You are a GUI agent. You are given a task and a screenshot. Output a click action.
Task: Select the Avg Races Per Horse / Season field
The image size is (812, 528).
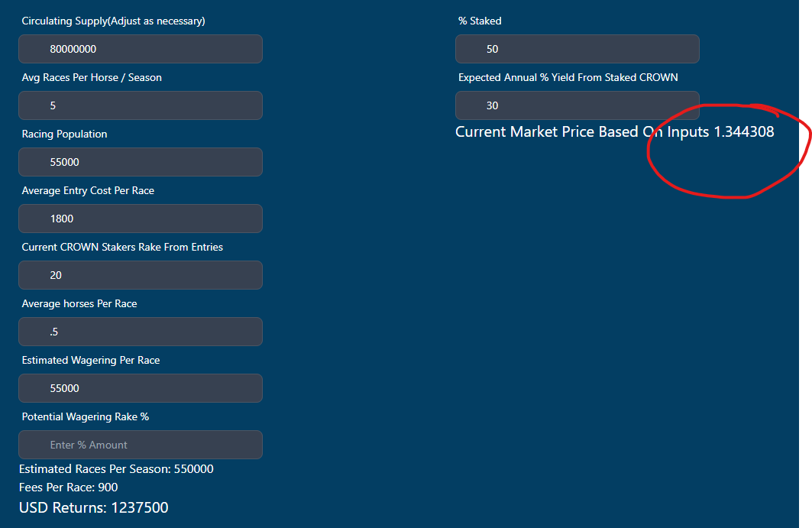tap(141, 105)
